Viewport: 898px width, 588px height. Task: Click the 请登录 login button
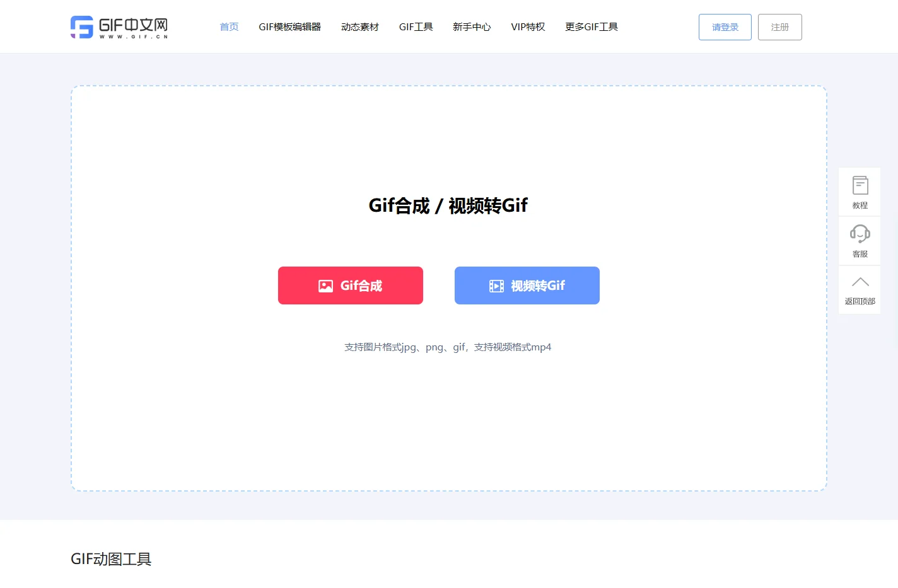pos(725,27)
